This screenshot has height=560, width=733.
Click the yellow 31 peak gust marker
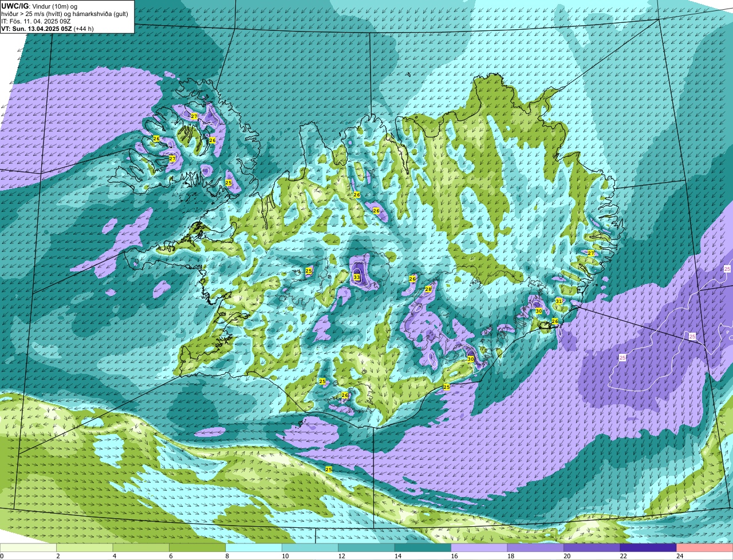click(x=559, y=301)
